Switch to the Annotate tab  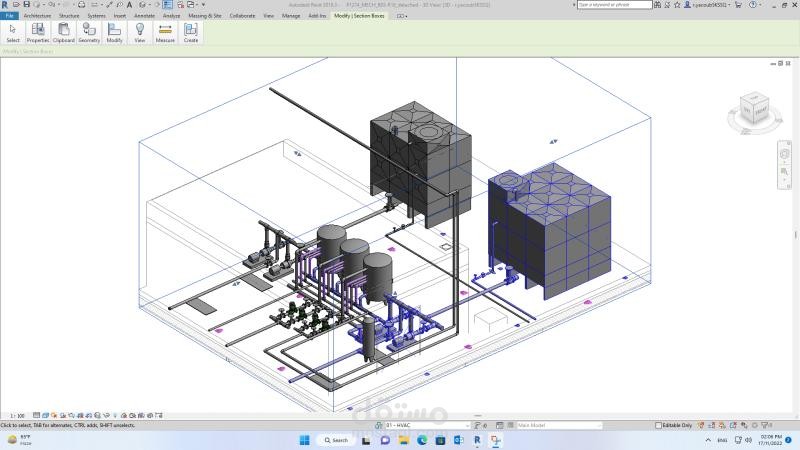144,16
